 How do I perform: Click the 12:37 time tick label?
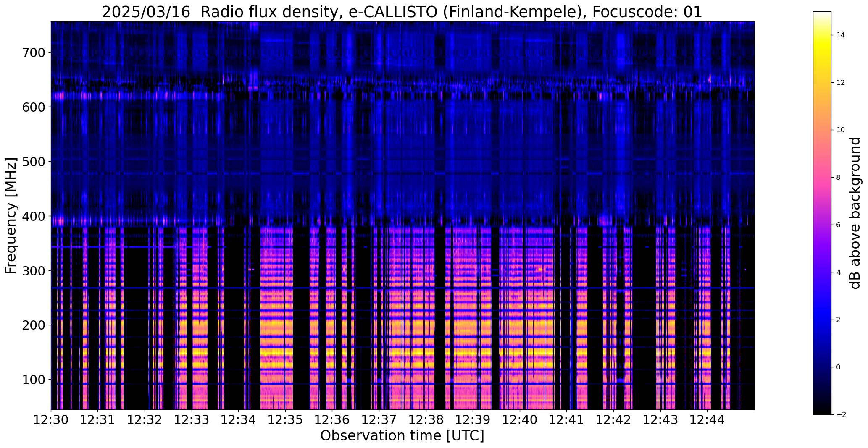(379, 420)
